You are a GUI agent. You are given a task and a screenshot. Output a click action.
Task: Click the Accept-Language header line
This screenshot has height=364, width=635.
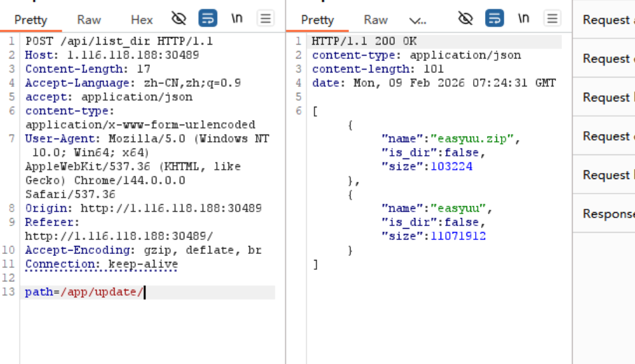pyautogui.click(x=133, y=83)
